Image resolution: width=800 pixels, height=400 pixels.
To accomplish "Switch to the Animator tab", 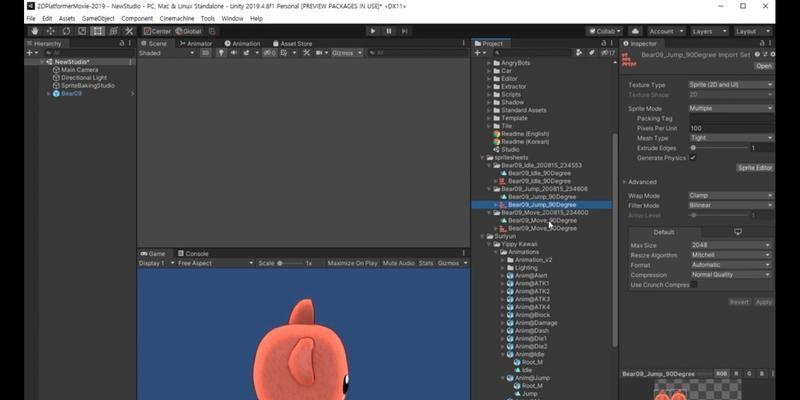I will 195,43.
